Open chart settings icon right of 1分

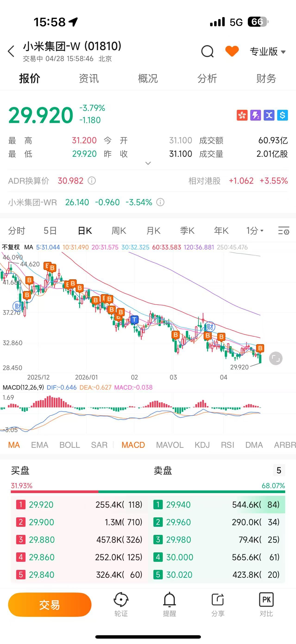(284, 230)
